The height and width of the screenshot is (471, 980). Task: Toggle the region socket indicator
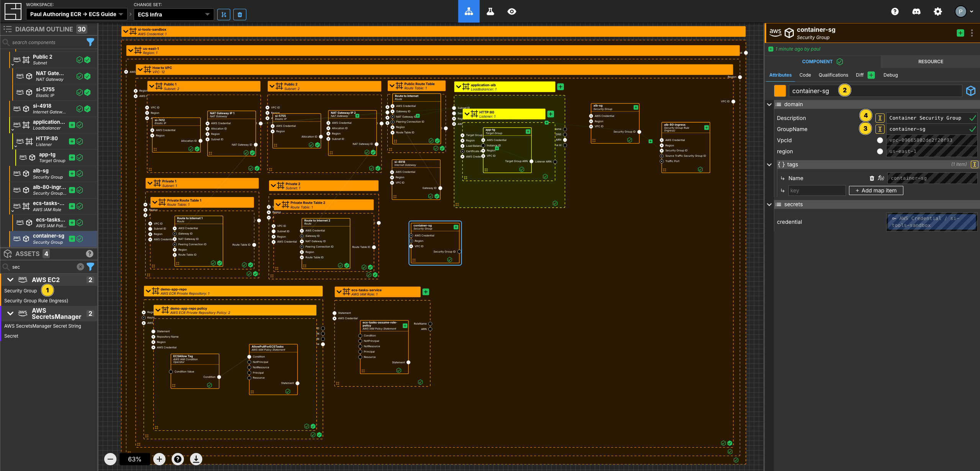(880, 151)
